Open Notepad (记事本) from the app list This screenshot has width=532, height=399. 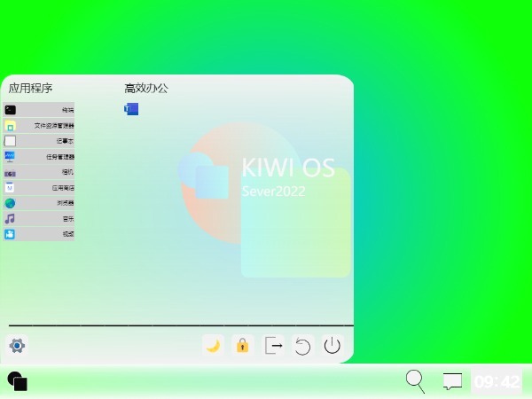click(39, 141)
